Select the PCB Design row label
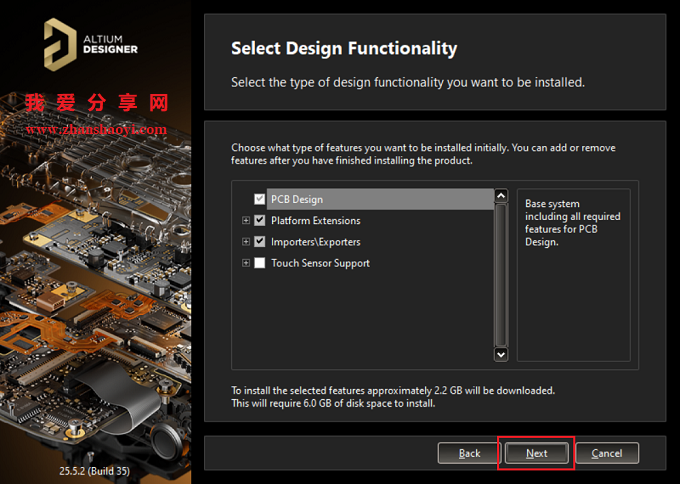Screen dimensions: 680x484 click(x=297, y=199)
